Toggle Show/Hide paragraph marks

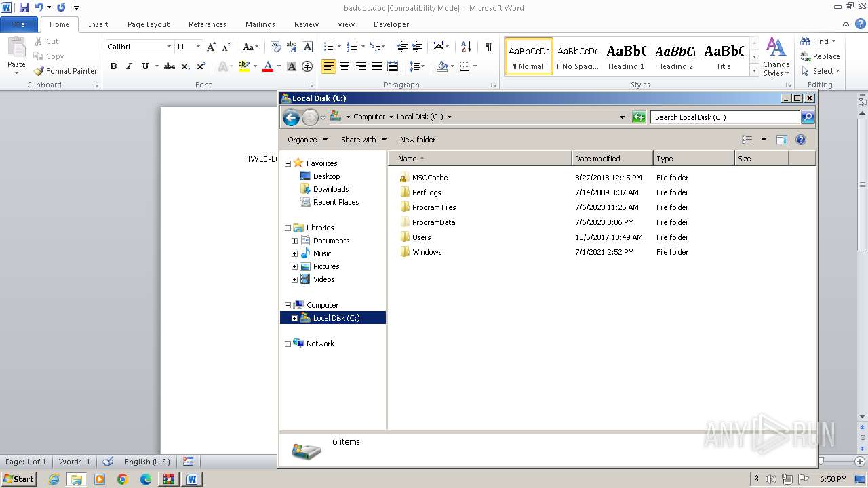click(488, 47)
